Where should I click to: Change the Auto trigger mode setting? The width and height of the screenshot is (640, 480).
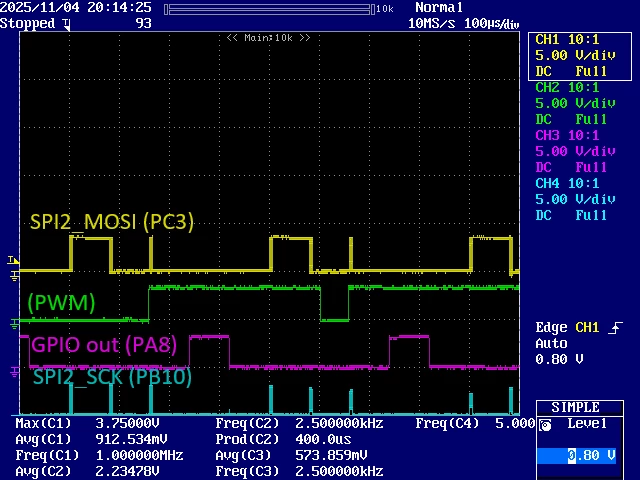[551, 343]
